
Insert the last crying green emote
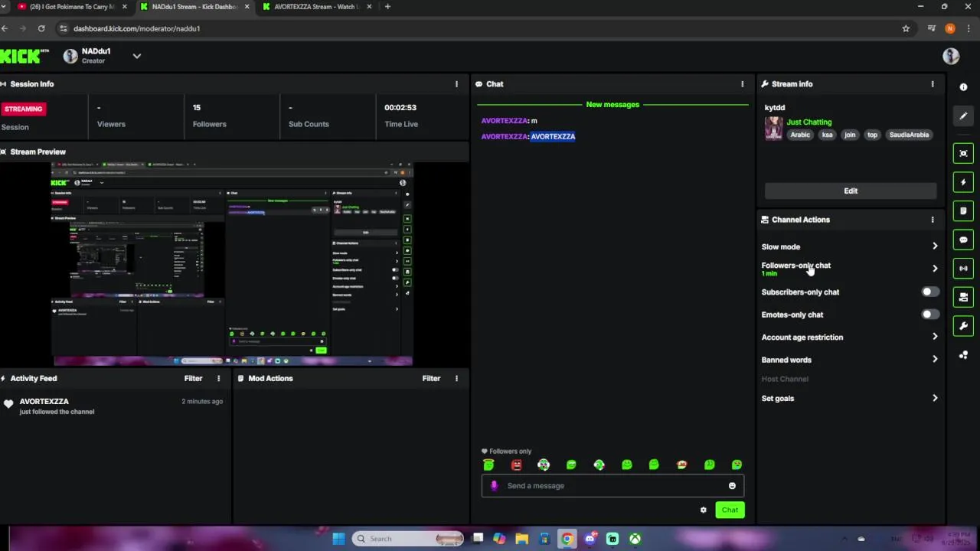737,465
